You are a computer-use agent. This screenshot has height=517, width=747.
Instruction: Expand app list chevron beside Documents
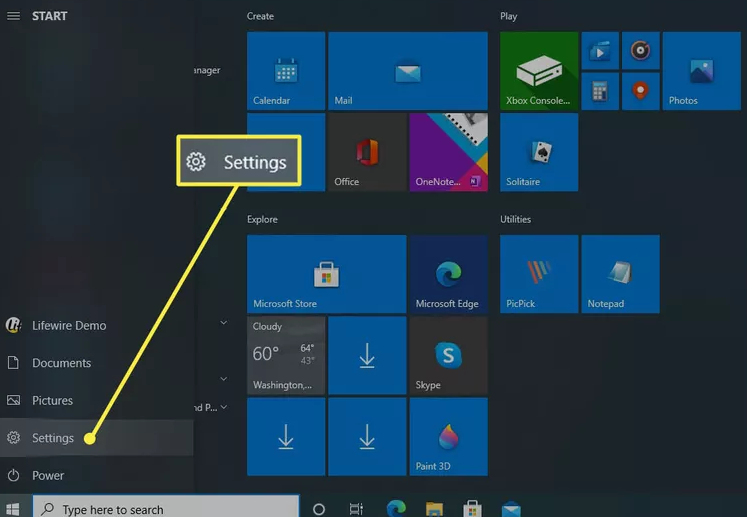(223, 379)
